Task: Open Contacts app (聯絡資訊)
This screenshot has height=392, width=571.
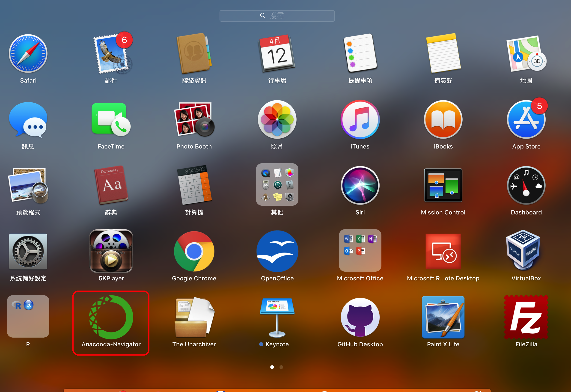Action: [x=194, y=53]
